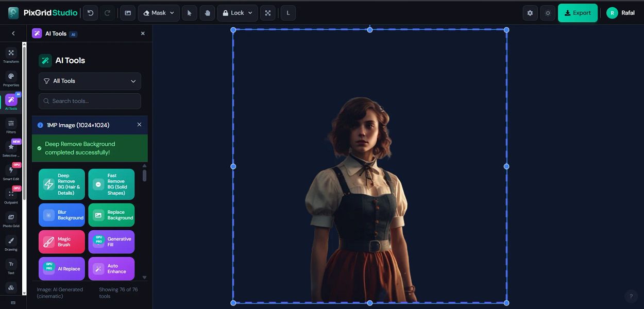Screen dimensions: 644x309
Task: Click tools list scroll up arrow
Action: pos(144,166)
